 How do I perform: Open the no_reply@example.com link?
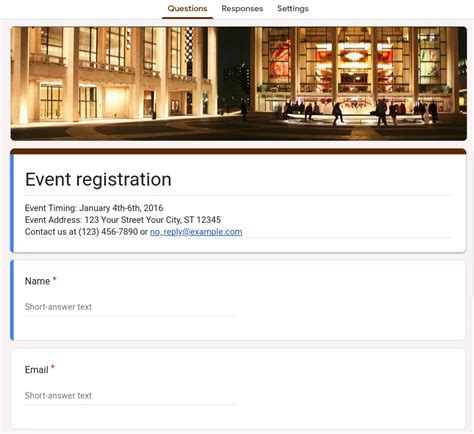pyautogui.click(x=196, y=232)
